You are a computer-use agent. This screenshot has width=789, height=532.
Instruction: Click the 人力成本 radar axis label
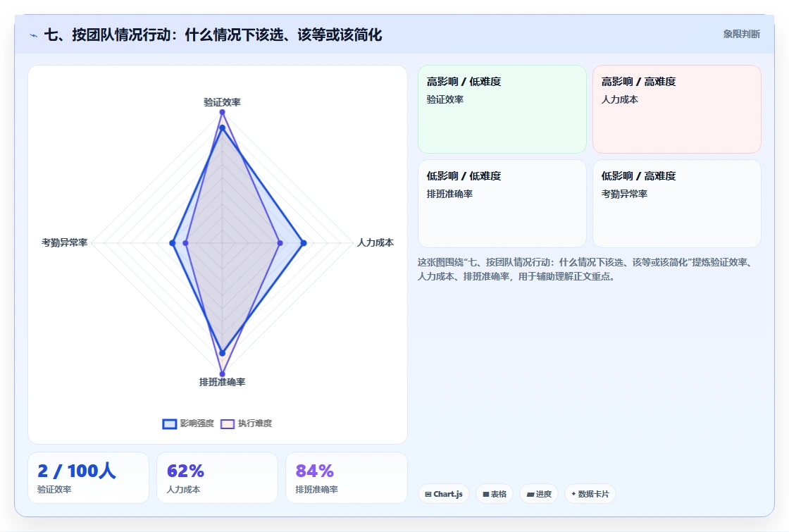[x=375, y=242]
